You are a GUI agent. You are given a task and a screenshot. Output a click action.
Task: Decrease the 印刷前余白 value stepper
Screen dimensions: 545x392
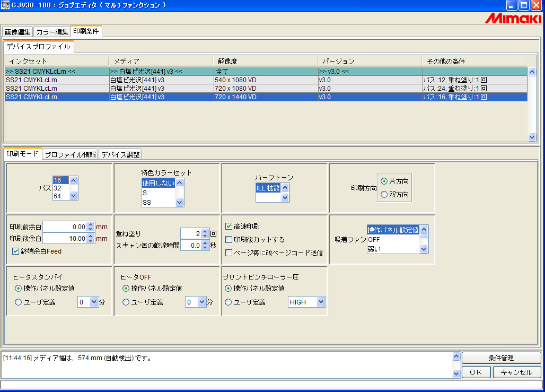pyautogui.click(x=90, y=229)
